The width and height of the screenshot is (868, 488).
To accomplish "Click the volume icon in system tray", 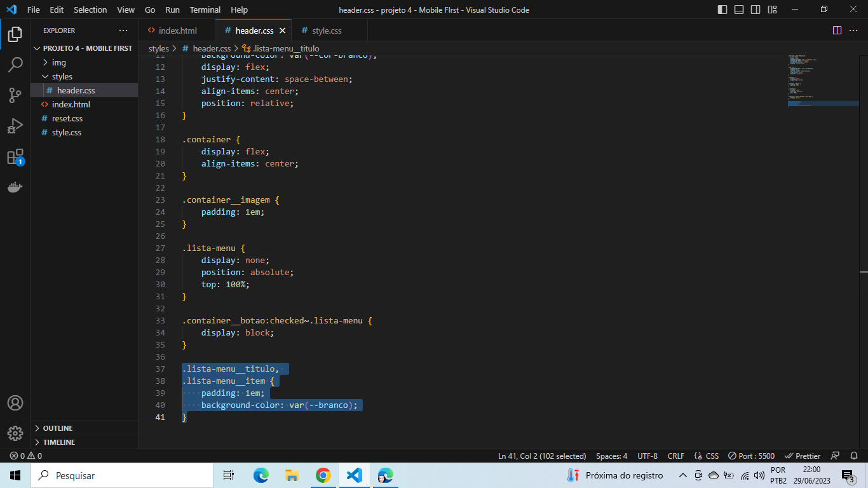I will click(x=759, y=475).
